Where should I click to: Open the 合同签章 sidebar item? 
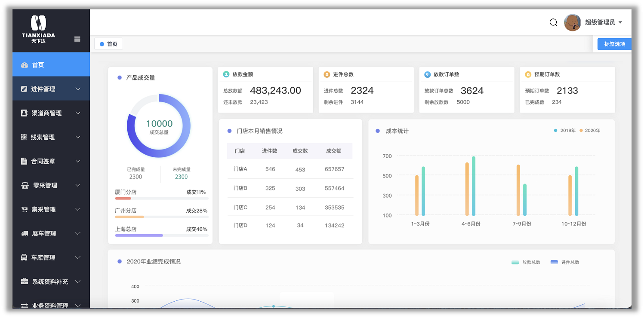pos(51,161)
